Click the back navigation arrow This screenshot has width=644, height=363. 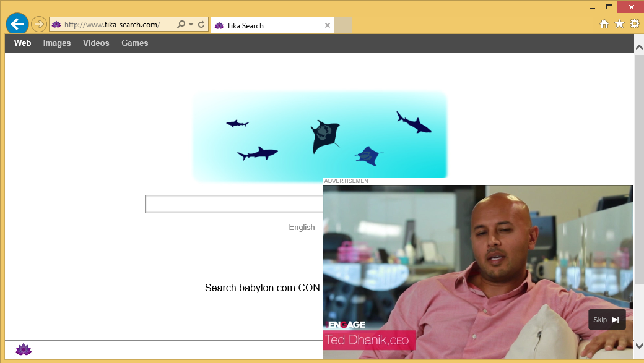tap(17, 23)
